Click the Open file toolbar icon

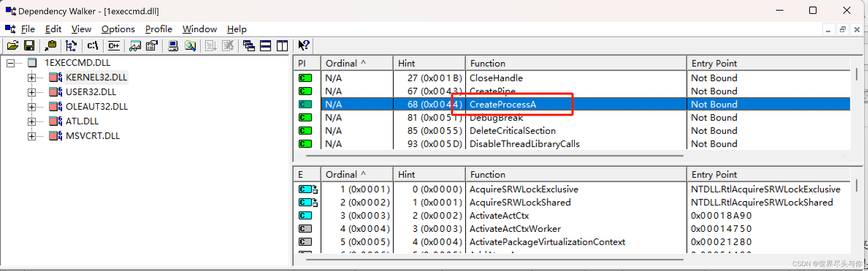coord(13,46)
